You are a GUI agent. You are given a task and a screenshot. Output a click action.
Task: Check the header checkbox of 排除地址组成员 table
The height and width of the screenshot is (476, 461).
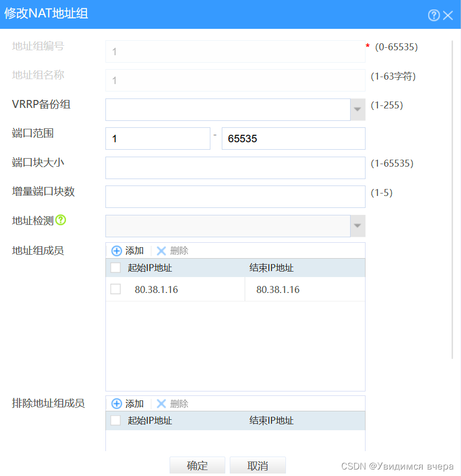[115, 420]
